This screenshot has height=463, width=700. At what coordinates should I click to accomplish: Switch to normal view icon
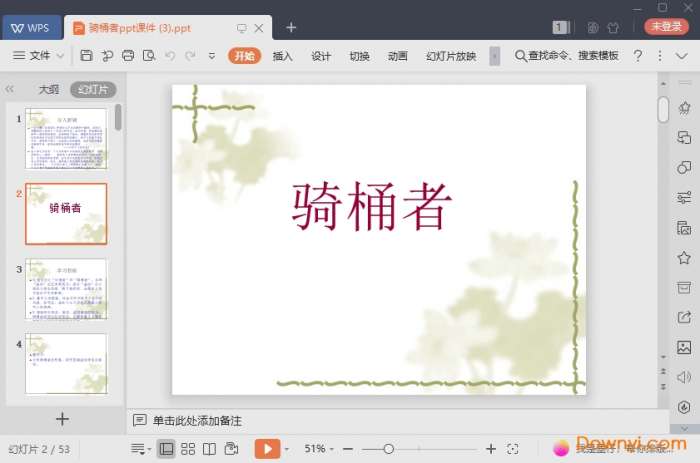[166, 449]
